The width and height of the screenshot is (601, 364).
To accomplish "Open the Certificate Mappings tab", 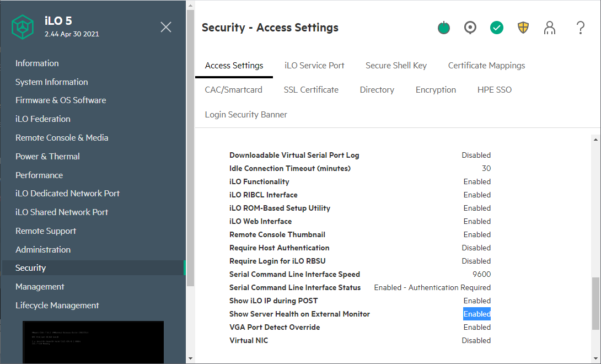I will pyautogui.click(x=486, y=66).
